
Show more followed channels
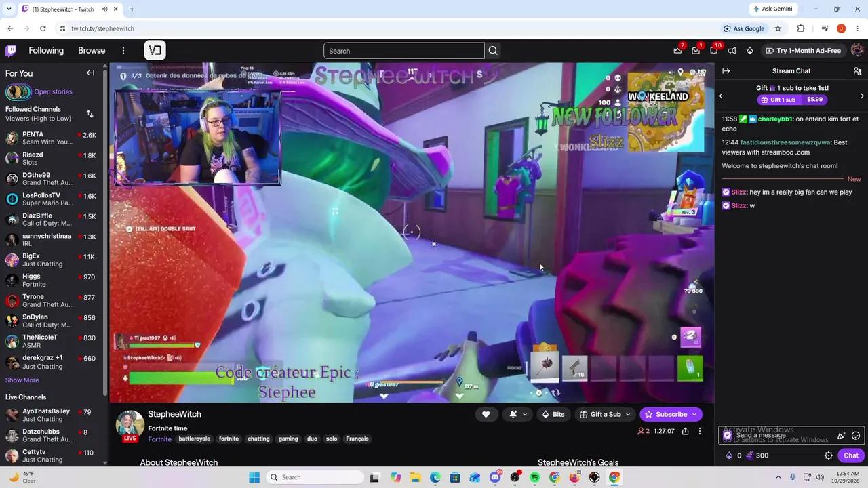(22, 380)
